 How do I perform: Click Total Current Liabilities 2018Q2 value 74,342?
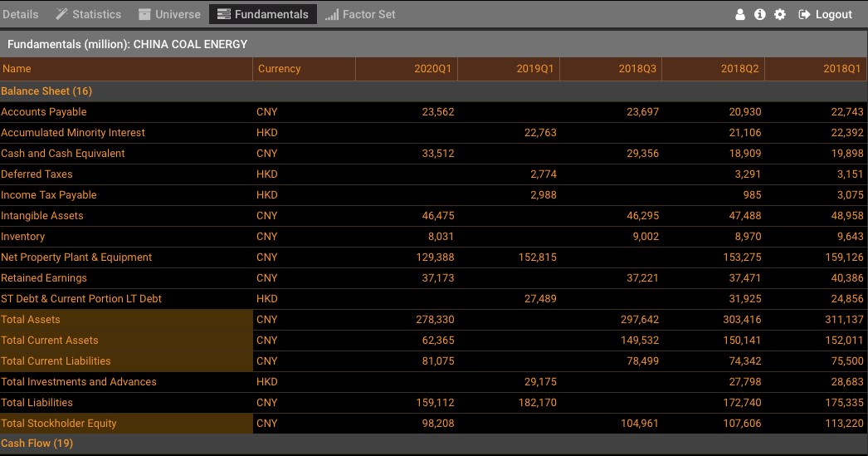point(744,361)
